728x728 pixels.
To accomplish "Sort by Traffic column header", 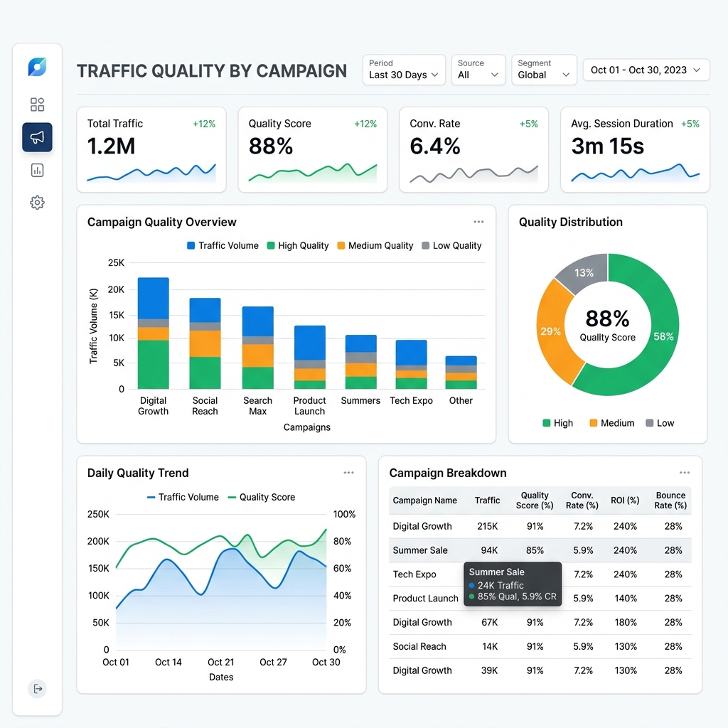I will coord(488,500).
